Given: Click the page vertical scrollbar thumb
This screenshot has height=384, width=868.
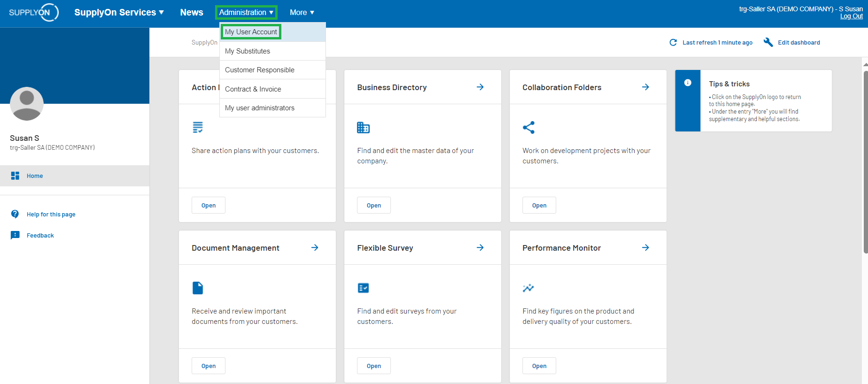Looking at the screenshot, I should coord(865,162).
